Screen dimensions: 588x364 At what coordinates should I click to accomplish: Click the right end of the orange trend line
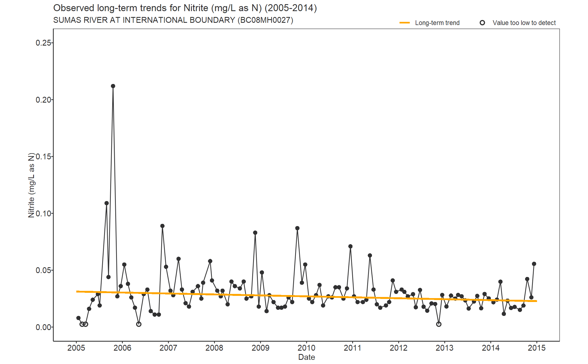pyautogui.click(x=536, y=301)
